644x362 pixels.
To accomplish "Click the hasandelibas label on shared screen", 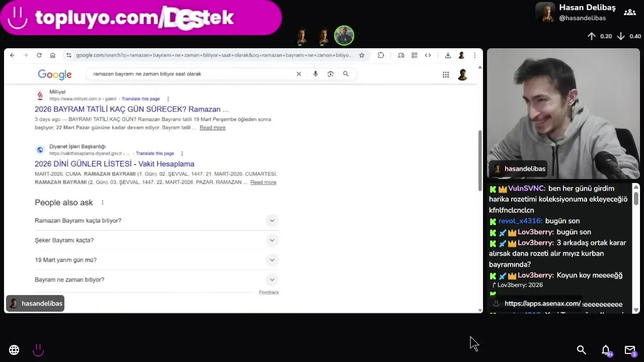I will [35, 304].
